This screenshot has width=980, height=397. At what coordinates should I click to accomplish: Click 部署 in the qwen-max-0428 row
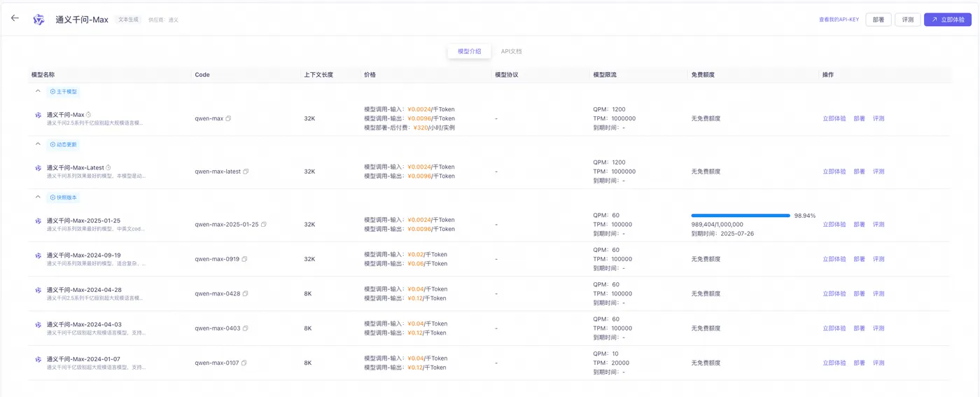[x=860, y=293]
